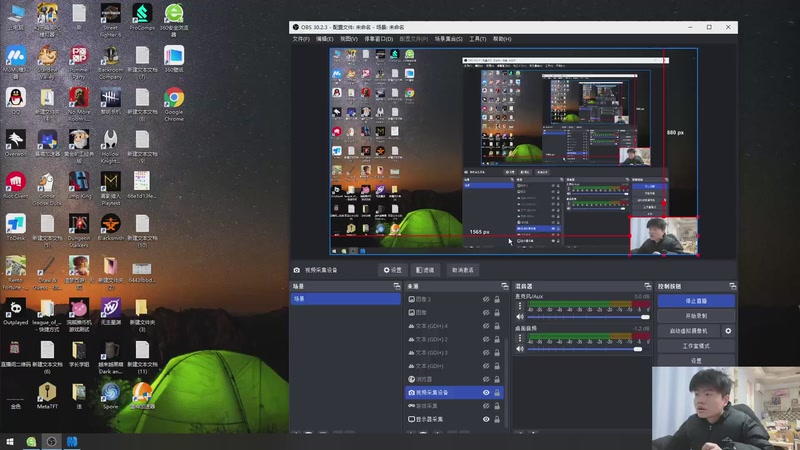Select webcam source in OBS preview
This screenshot has width=800, height=450.
click(664, 236)
